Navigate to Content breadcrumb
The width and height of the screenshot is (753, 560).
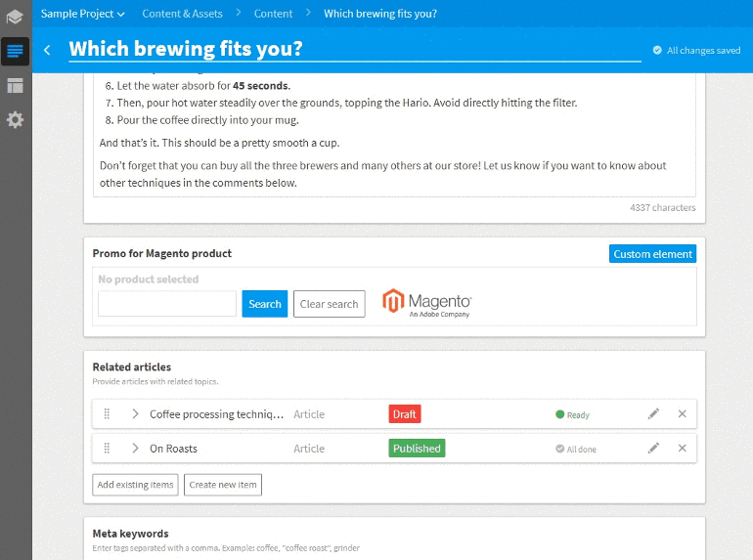[x=273, y=14]
